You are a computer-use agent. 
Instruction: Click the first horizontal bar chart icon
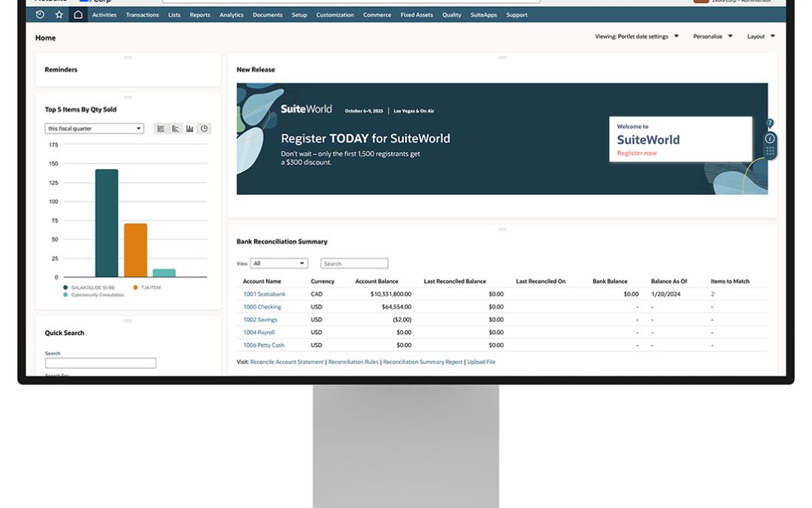pyautogui.click(x=160, y=129)
